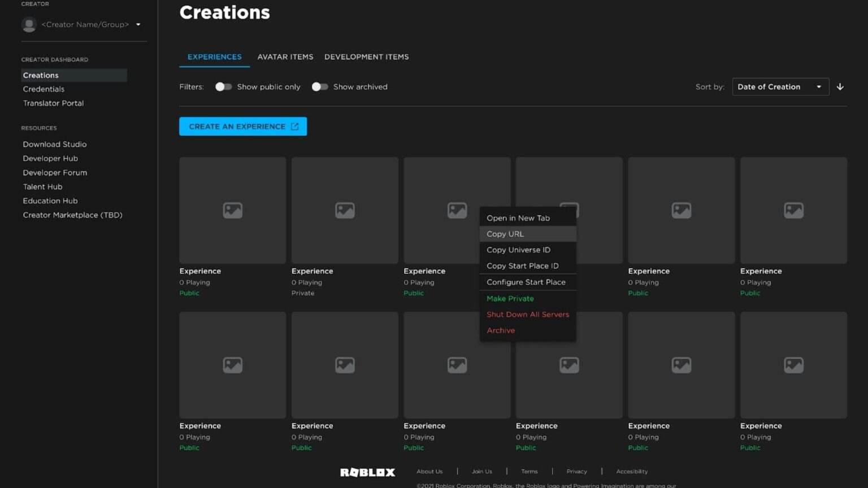Open the Privacy link in the footer

[x=576, y=471]
